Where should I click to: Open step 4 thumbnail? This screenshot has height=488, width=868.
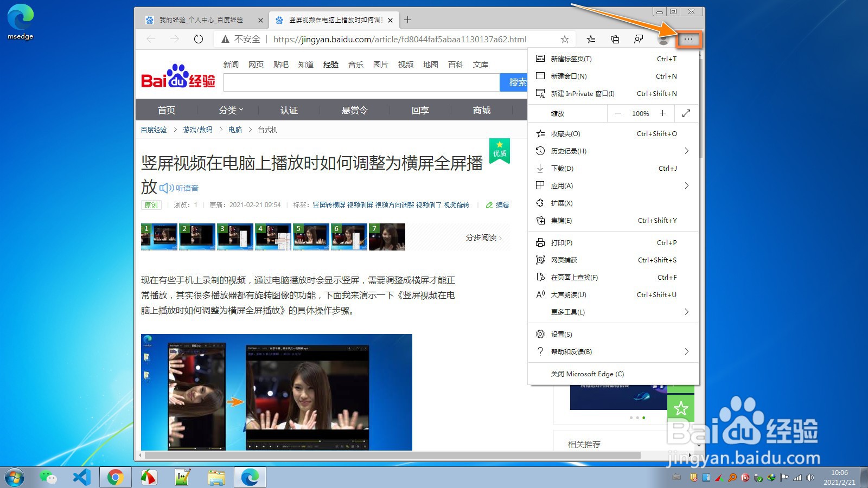click(x=273, y=237)
